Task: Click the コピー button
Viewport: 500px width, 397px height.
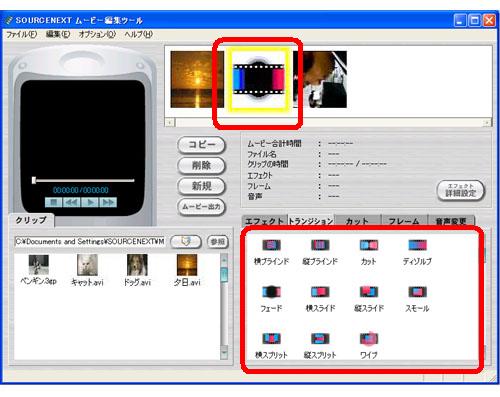Action: (202, 145)
